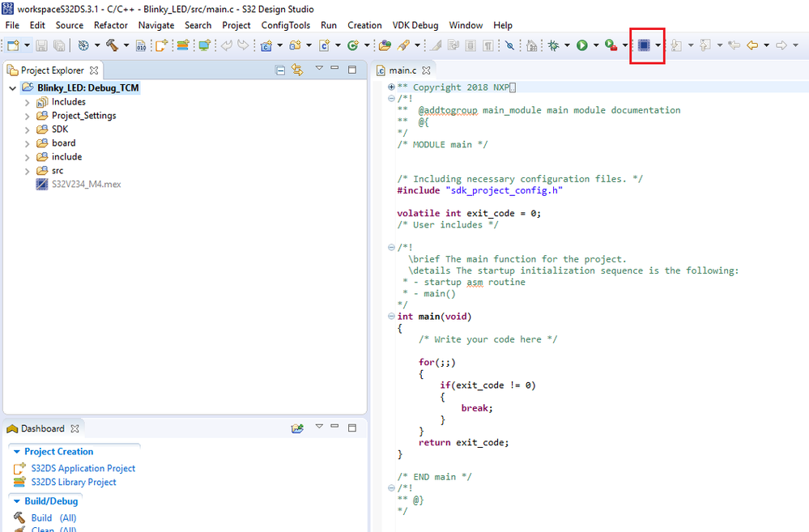809x532 pixels.
Task: Click the Save toolbar icon
Action: pos(42,45)
